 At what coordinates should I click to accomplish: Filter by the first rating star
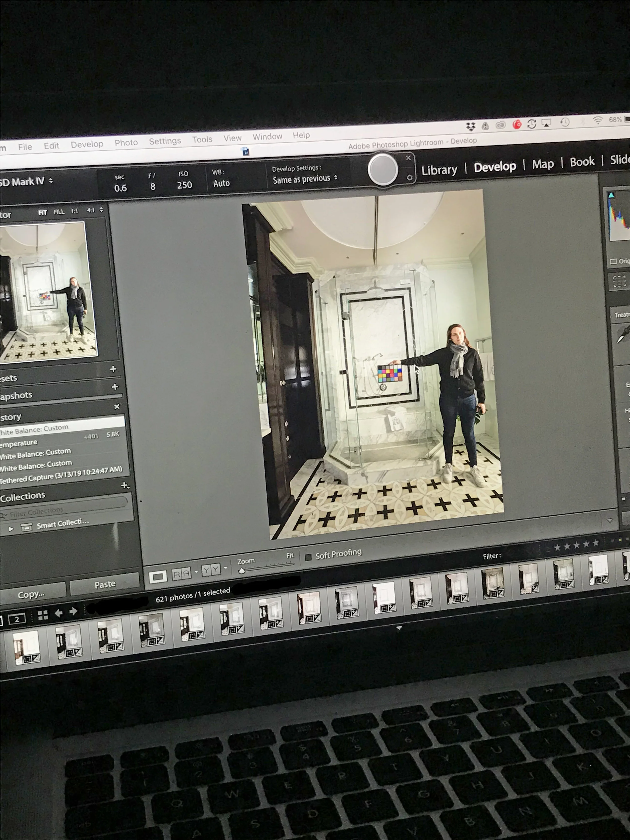[557, 547]
